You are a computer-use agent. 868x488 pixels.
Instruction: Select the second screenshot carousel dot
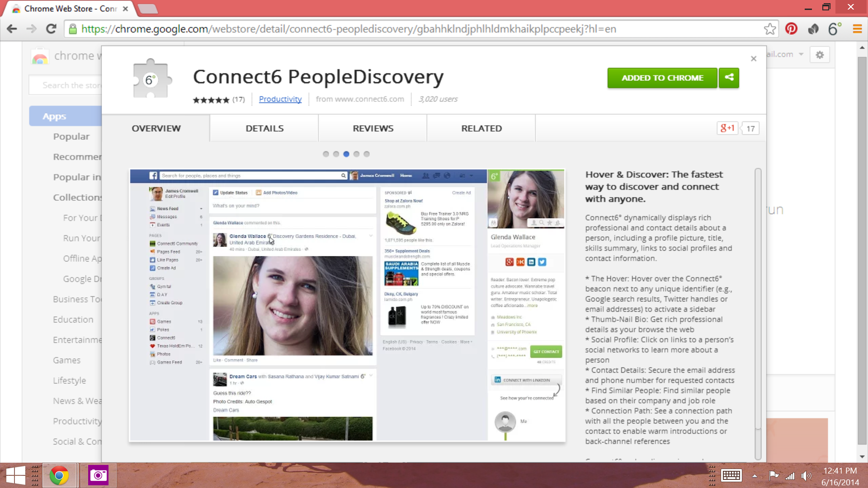336,154
